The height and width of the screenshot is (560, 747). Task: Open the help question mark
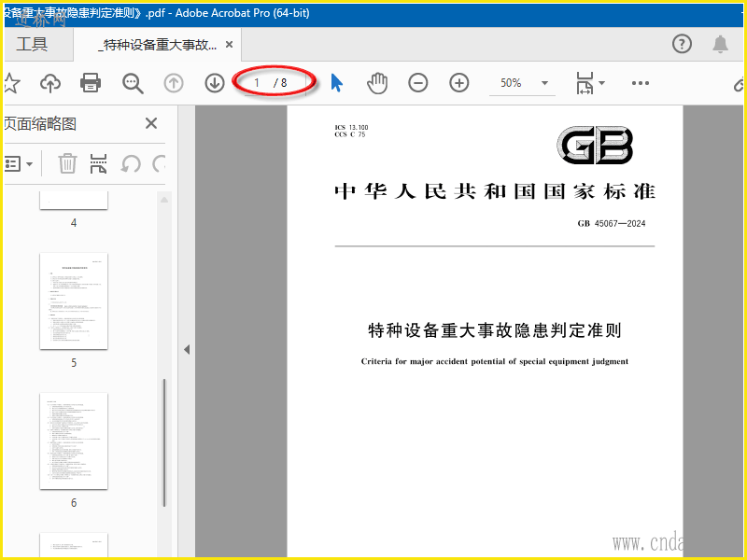click(x=682, y=44)
